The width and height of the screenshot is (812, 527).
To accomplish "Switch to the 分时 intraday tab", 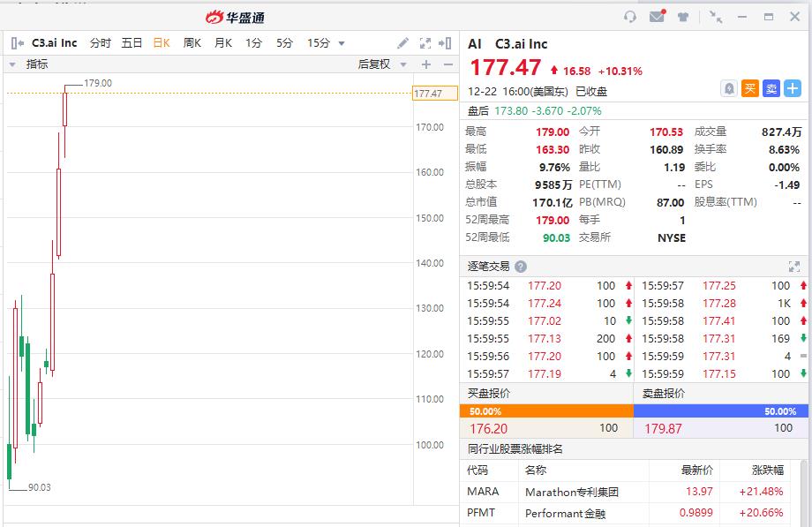I will [101, 43].
